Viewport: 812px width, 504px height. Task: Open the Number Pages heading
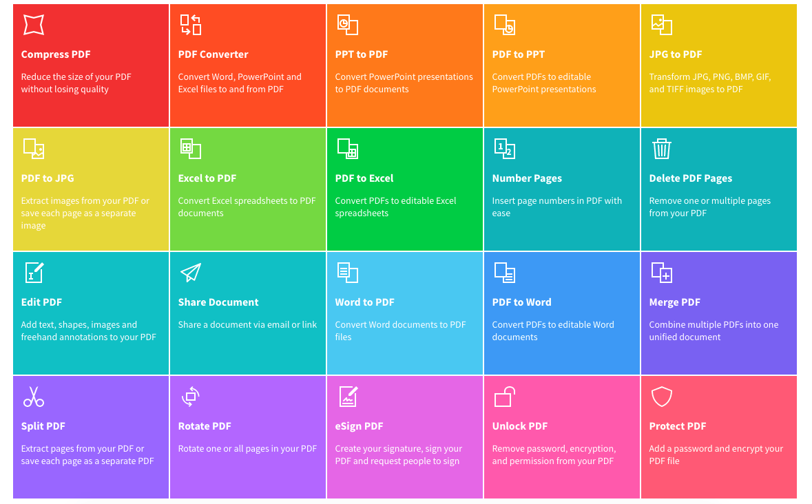527,178
